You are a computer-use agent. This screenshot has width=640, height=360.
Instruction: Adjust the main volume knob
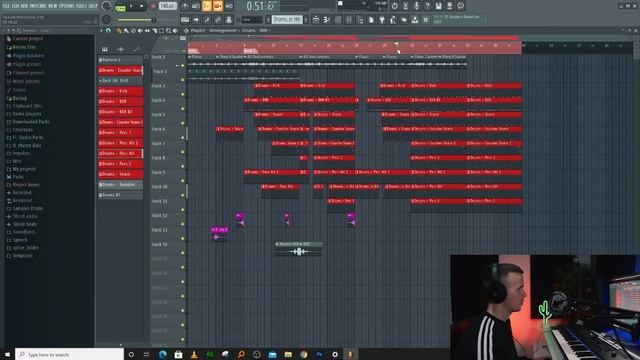(107, 6)
